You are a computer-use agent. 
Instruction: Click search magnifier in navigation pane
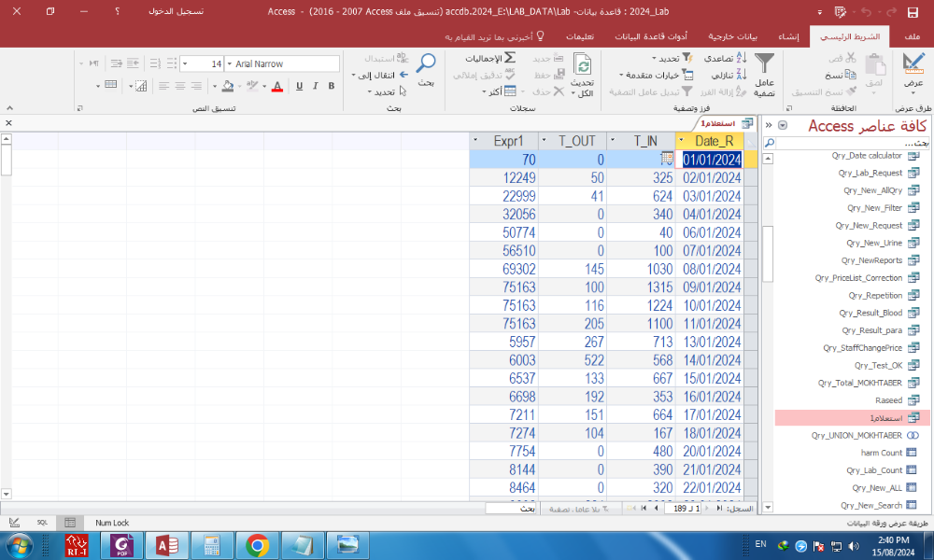[770, 143]
